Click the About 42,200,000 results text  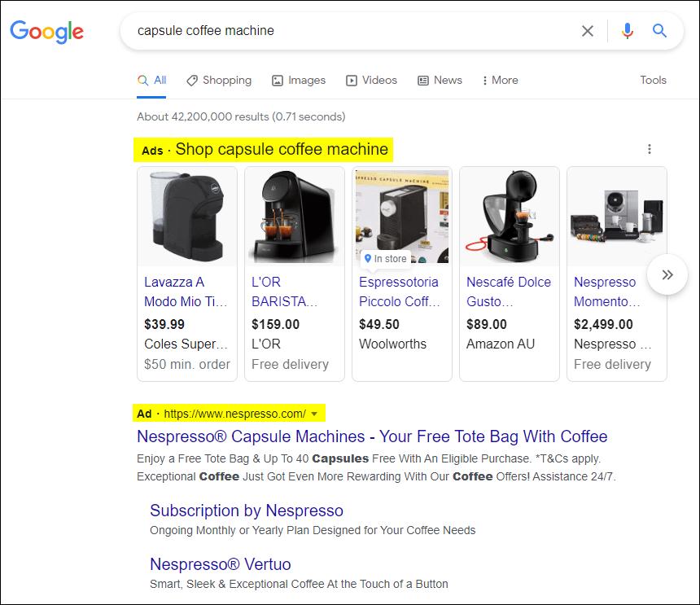click(x=241, y=117)
